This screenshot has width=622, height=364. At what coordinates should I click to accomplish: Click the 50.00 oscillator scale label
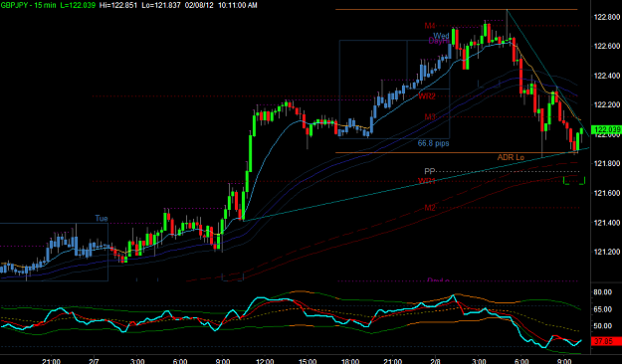602,326
